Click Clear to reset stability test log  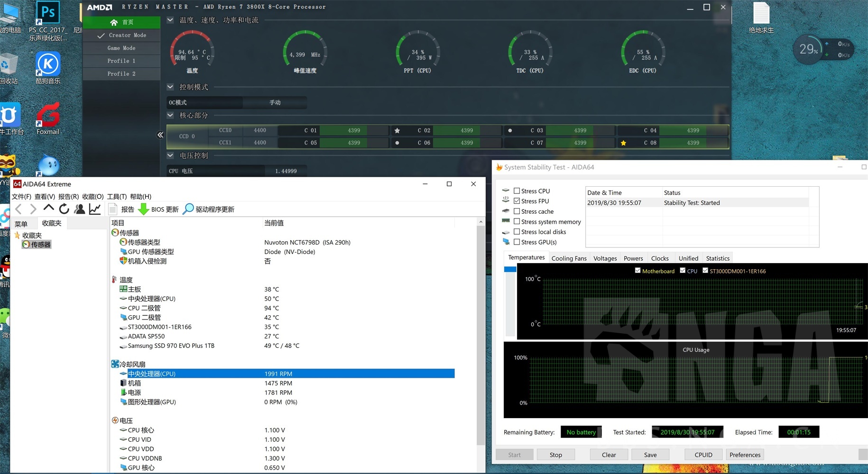click(609, 454)
